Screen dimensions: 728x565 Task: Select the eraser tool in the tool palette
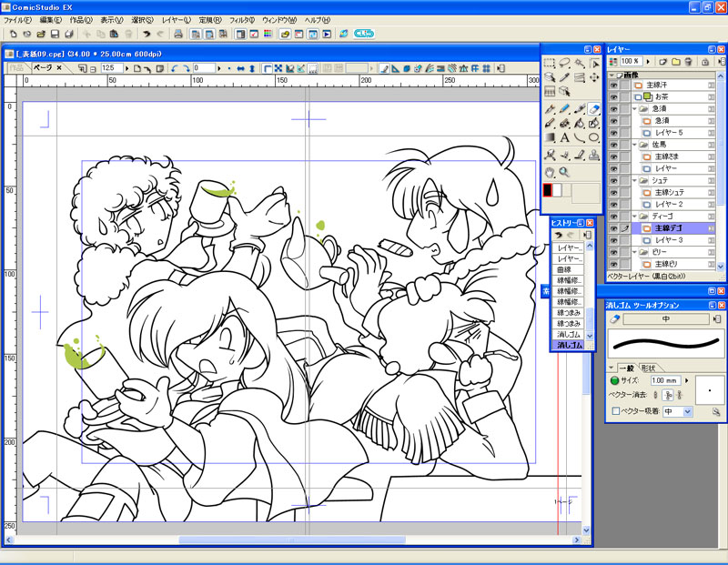(594, 109)
